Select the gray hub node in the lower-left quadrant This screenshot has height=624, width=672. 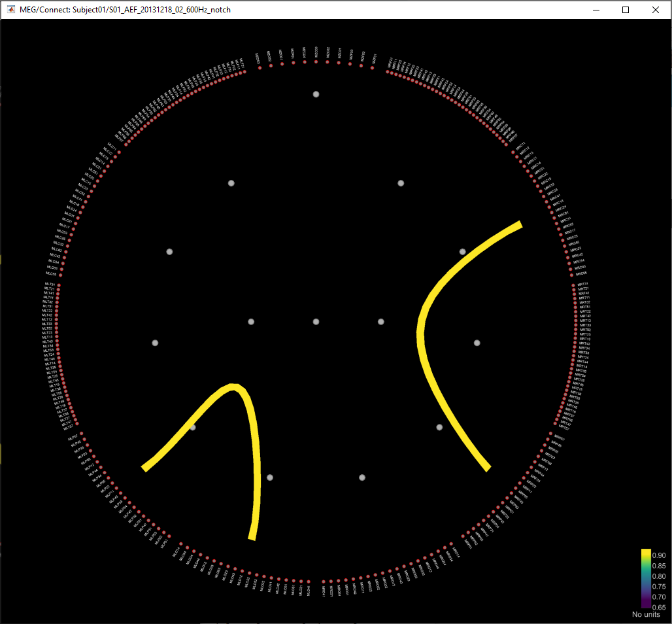pyautogui.click(x=192, y=427)
